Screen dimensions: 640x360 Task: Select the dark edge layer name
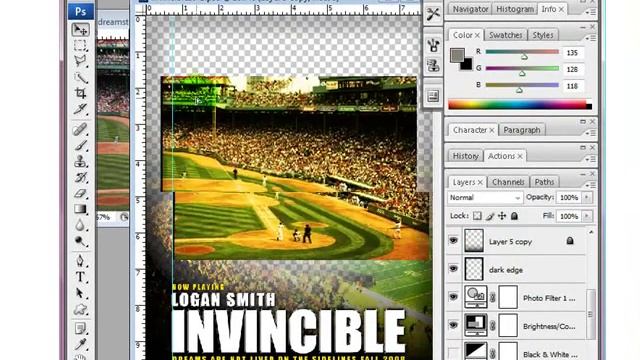(506, 270)
